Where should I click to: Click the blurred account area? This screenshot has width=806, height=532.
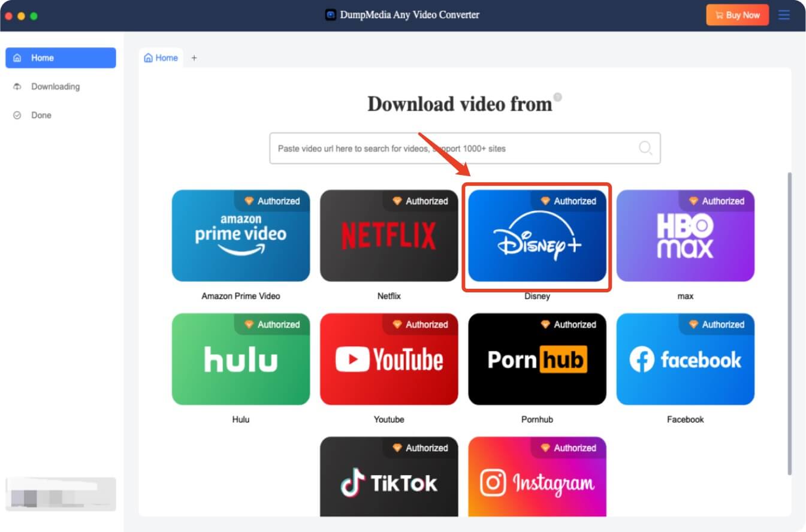tap(61, 494)
